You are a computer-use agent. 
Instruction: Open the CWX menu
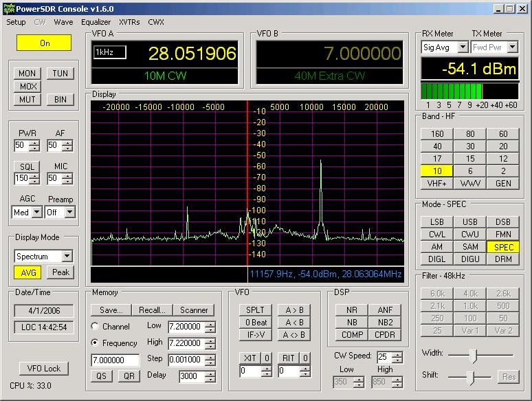coord(156,22)
